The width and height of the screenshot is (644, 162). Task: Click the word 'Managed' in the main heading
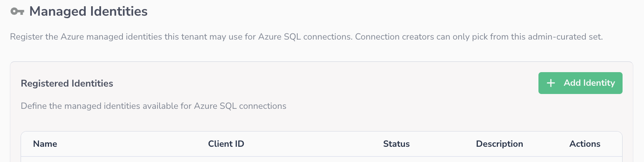click(x=57, y=12)
